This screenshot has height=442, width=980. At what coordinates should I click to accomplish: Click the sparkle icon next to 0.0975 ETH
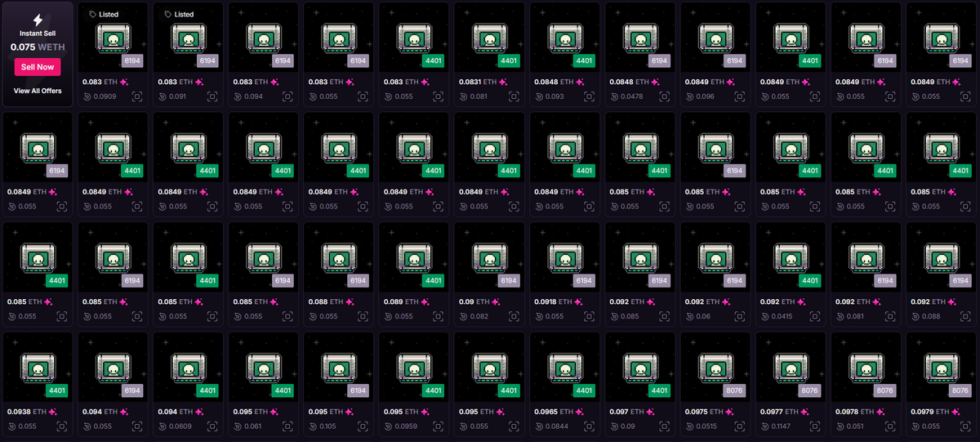[728, 412]
